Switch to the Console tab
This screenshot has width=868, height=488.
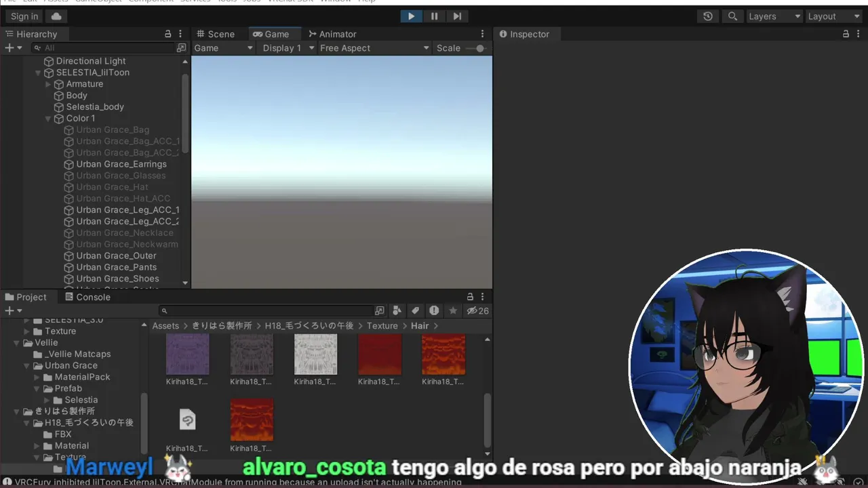point(87,297)
